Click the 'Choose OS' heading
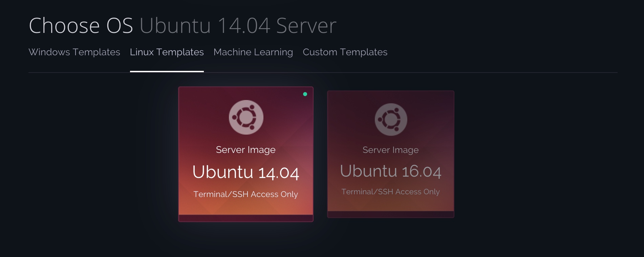The height and width of the screenshot is (257, 644). 81,25
